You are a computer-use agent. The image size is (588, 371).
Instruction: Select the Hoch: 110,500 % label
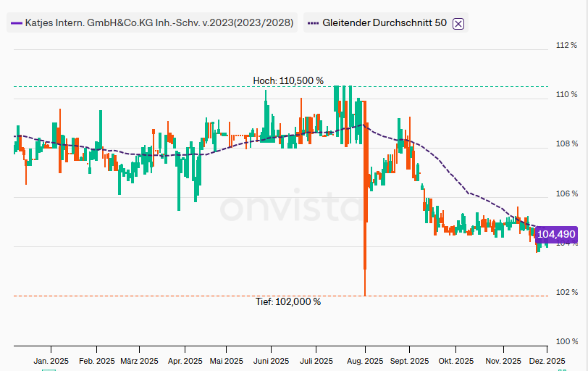[287, 80]
